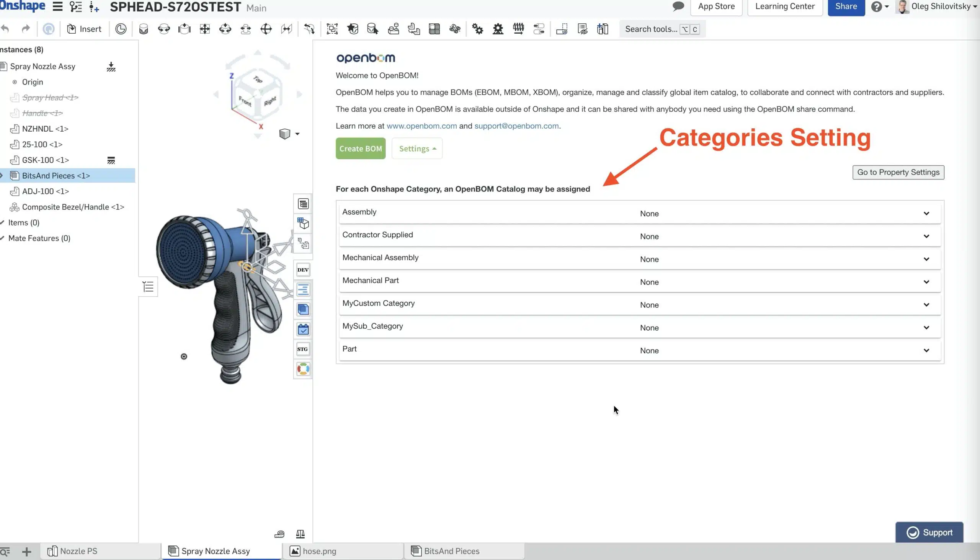Click the Gear relation tool
Screen dimensions: 980x560
478,29
